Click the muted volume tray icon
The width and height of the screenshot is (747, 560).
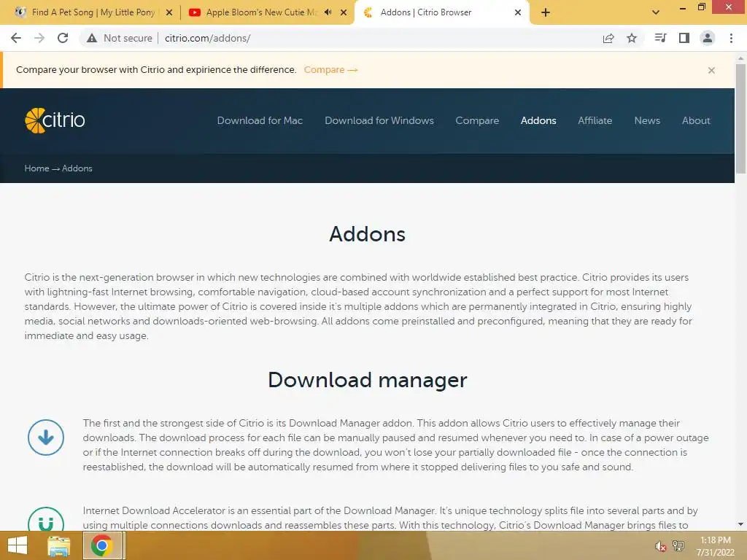[x=660, y=546]
